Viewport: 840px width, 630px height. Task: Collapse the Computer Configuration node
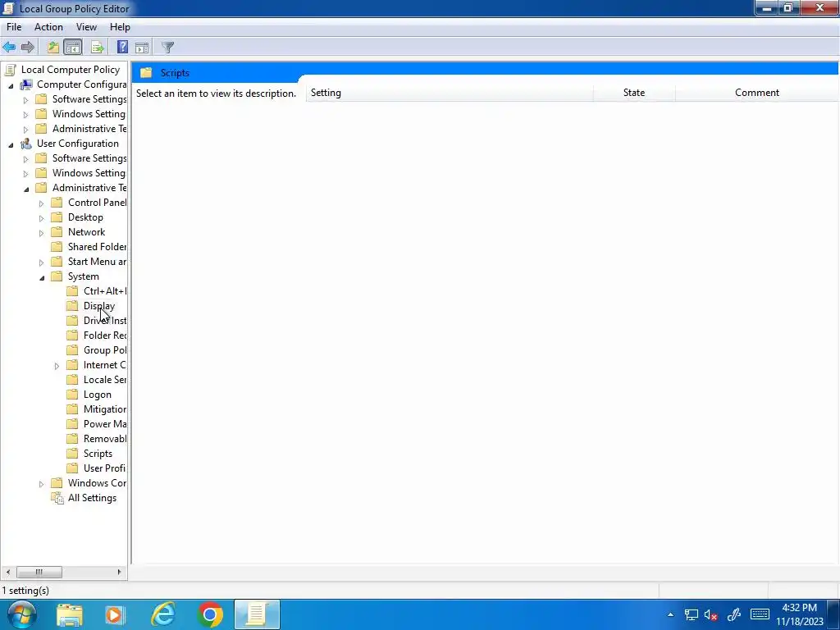pyautogui.click(x=11, y=85)
